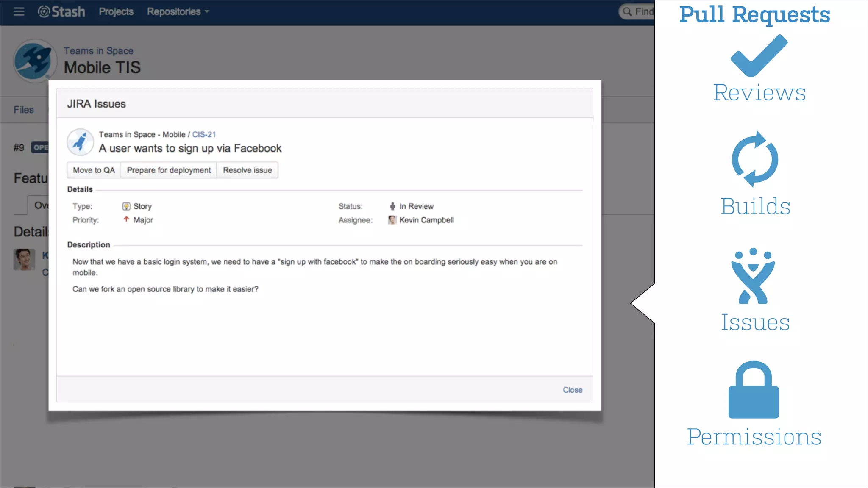The height and width of the screenshot is (488, 868).
Task: Click the 'Can we fork' description line
Action: click(x=165, y=289)
